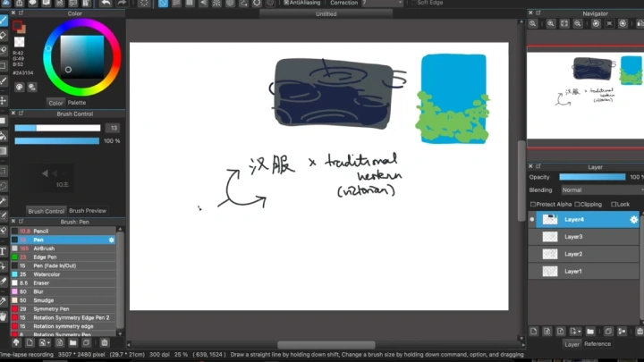Click Duplicate Layer in the Layer panel bottom bar

coord(608,332)
